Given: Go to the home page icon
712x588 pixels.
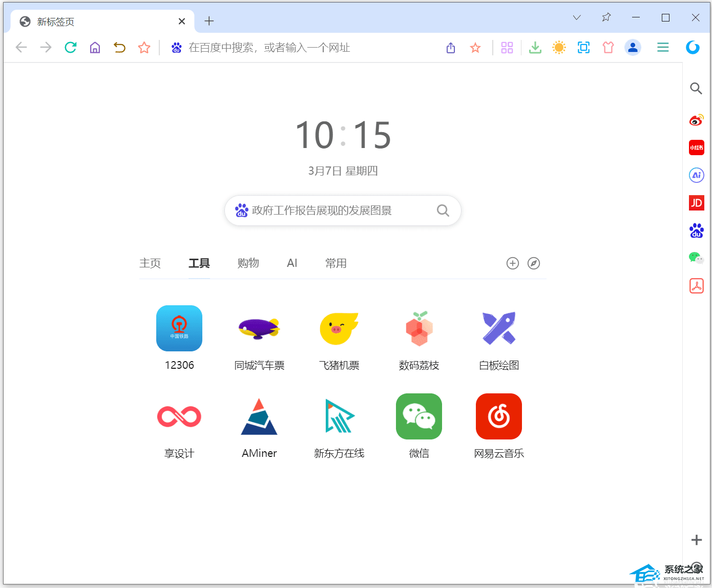Looking at the screenshot, I should [x=95, y=48].
